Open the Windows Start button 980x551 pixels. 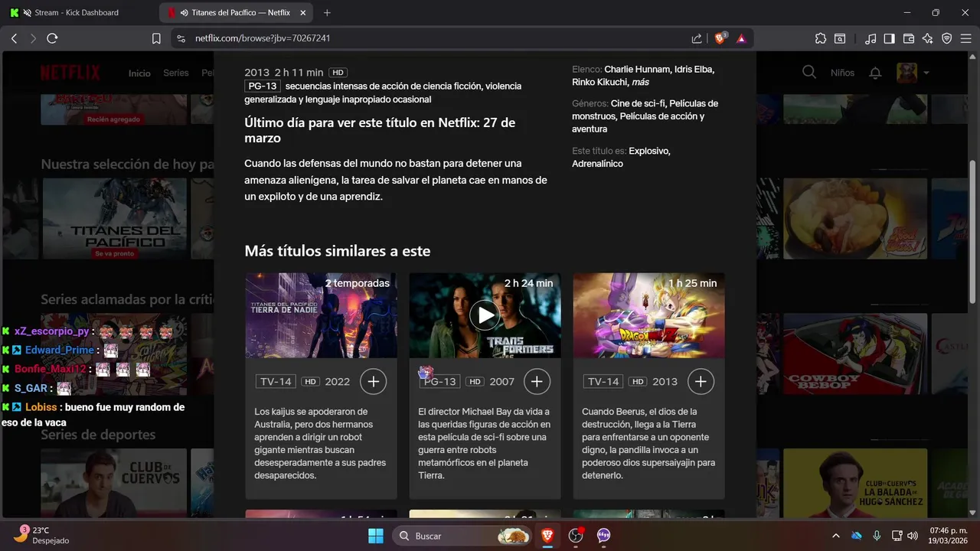[x=376, y=536]
